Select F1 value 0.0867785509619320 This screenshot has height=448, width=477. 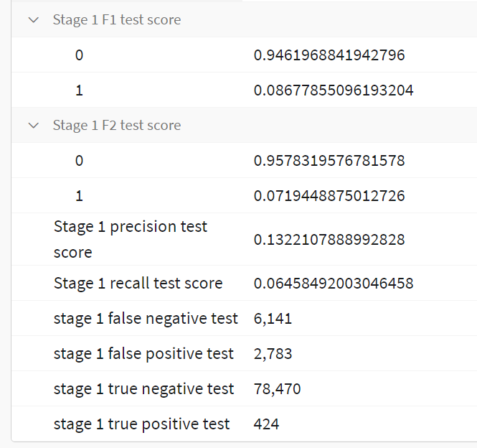pyautogui.click(x=334, y=90)
